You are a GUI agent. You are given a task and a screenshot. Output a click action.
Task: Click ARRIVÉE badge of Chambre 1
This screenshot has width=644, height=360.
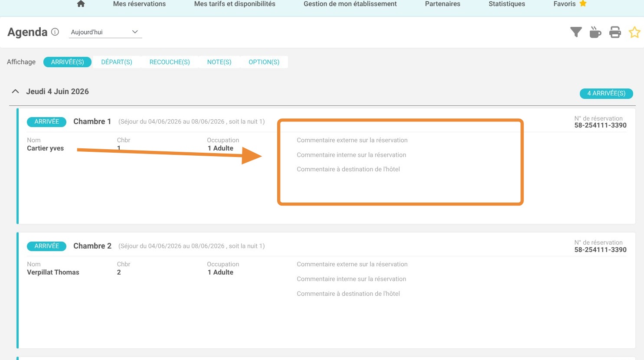tap(46, 122)
